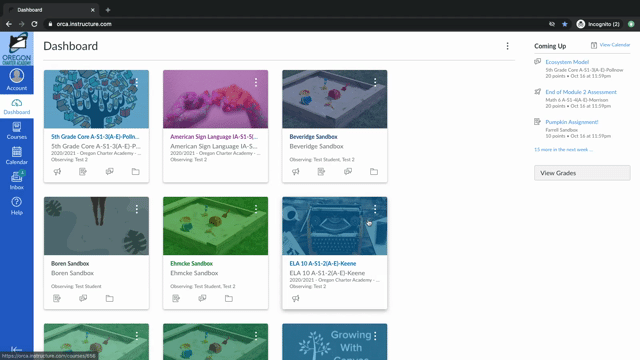Screen dimensions: 640x360
Task: Open the Ecosystem Model assignment
Action: click(567, 62)
